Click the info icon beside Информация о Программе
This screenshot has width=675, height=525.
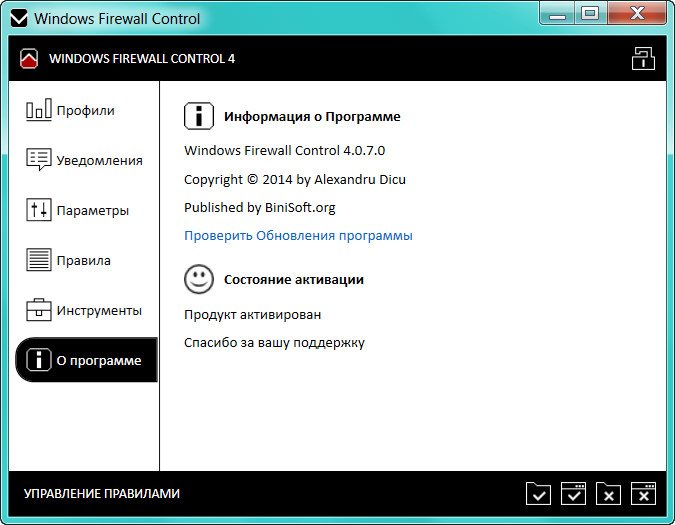point(199,116)
